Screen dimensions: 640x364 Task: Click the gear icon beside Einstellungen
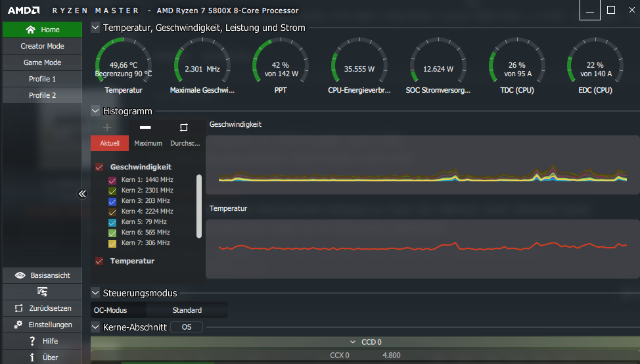point(18,325)
